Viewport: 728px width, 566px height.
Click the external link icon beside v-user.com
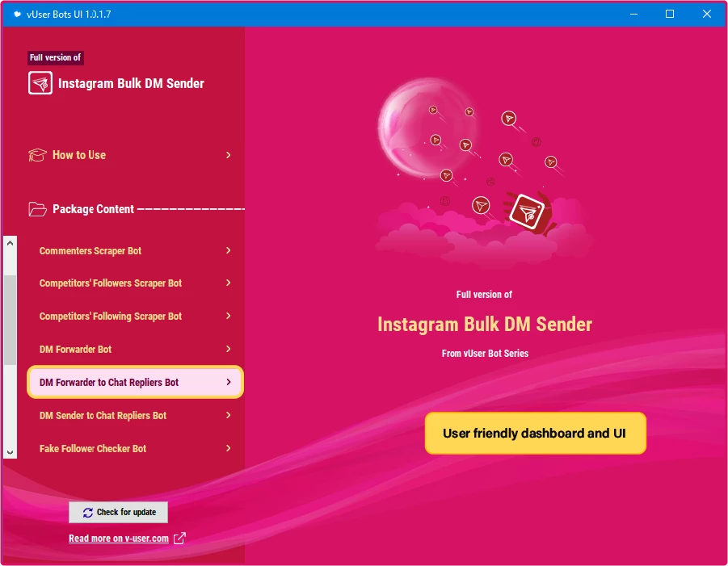(179, 539)
